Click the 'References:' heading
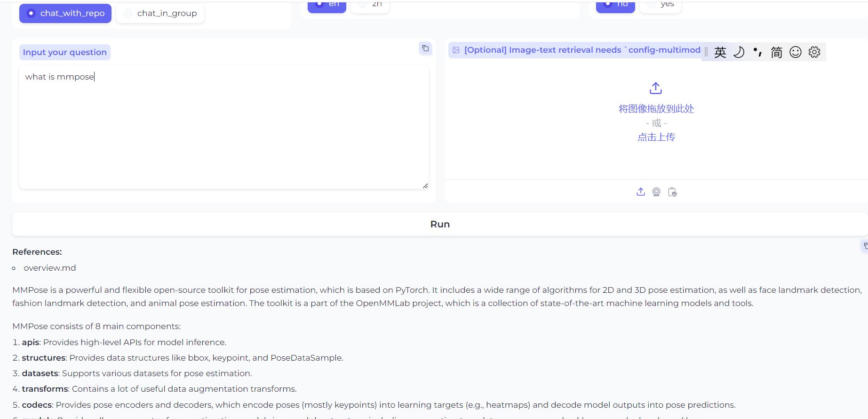 point(37,252)
